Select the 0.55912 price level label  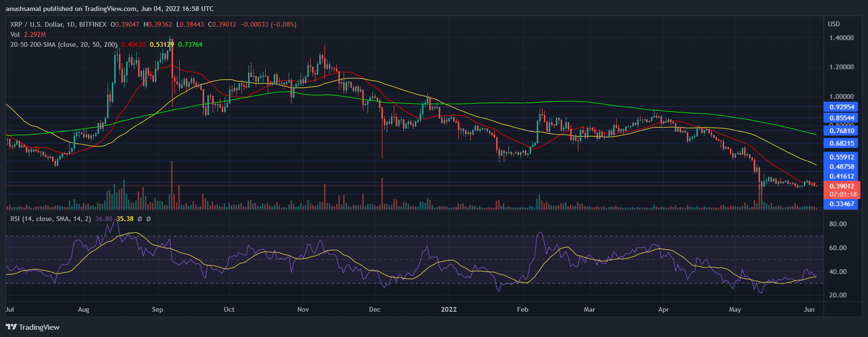(842, 157)
